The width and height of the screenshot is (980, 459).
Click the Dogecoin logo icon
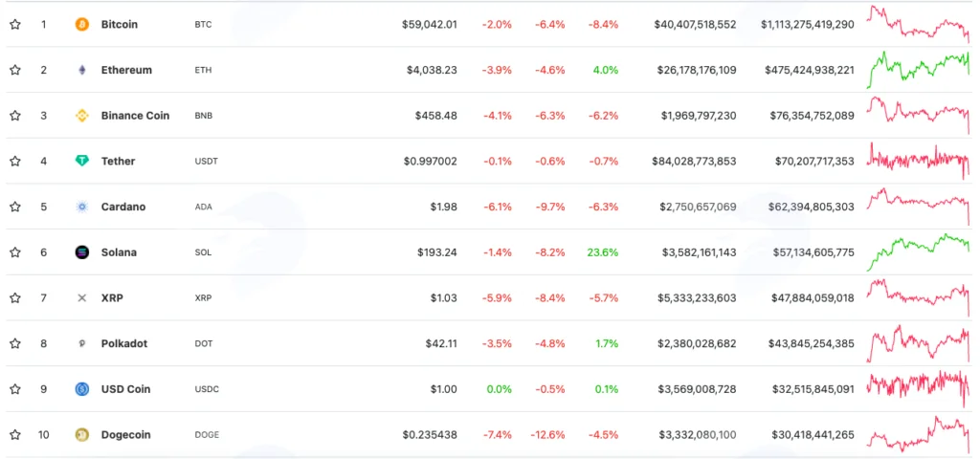coord(82,435)
